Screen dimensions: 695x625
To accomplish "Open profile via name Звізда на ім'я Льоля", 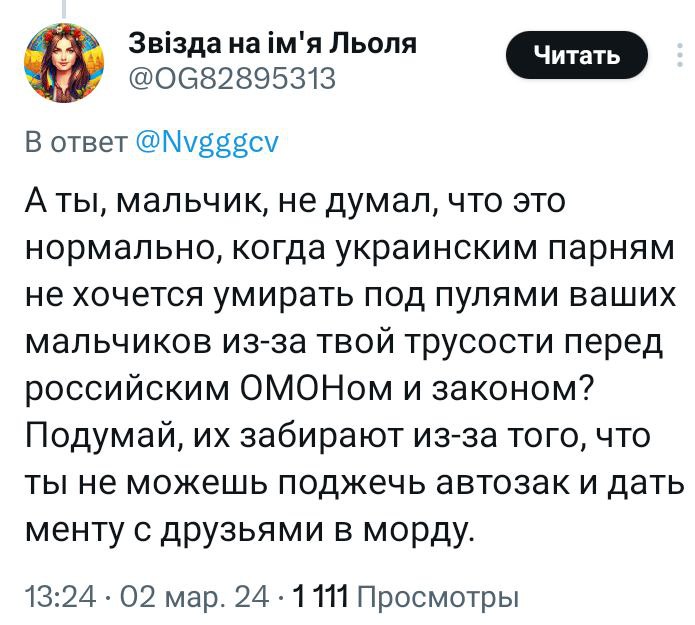I will pyautogui.click(x=272, y=44).
